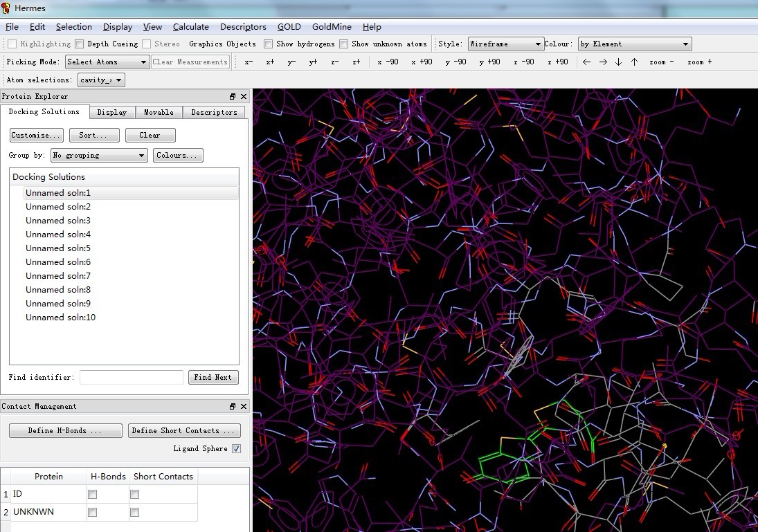
Task: Switch to the Movable tab
Action: click(159, 112)
